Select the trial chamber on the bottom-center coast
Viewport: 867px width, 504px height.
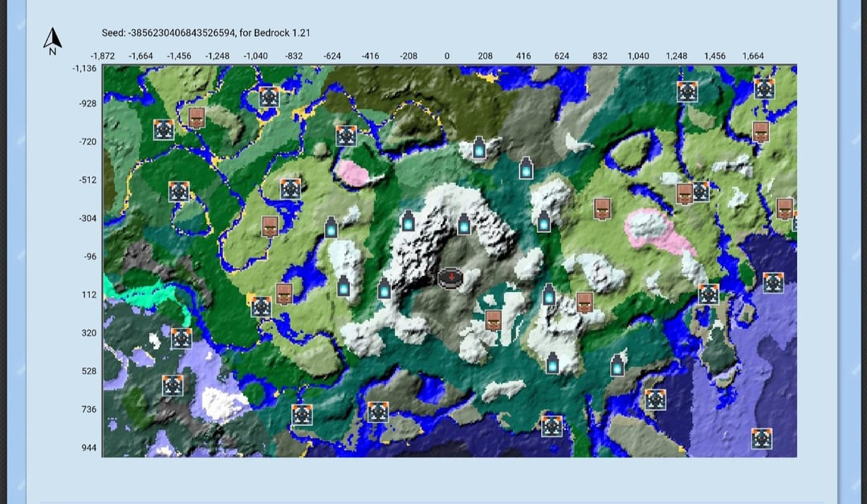click(x=552, y=425)
